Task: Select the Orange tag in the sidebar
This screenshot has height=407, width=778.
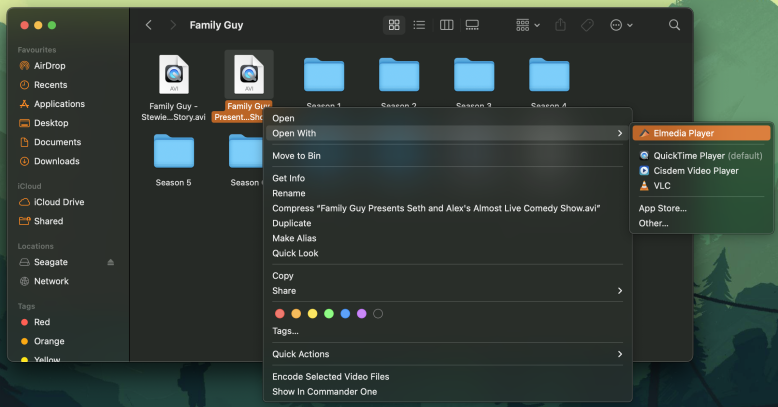Action: [49, 341]
